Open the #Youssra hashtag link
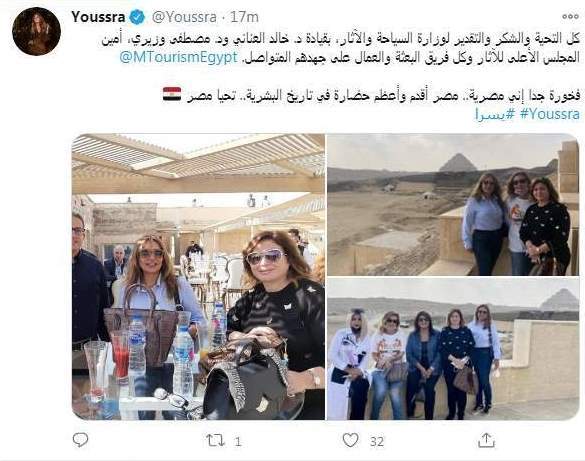Viewport: 585px width, 461px height. (x=550, y=114)
